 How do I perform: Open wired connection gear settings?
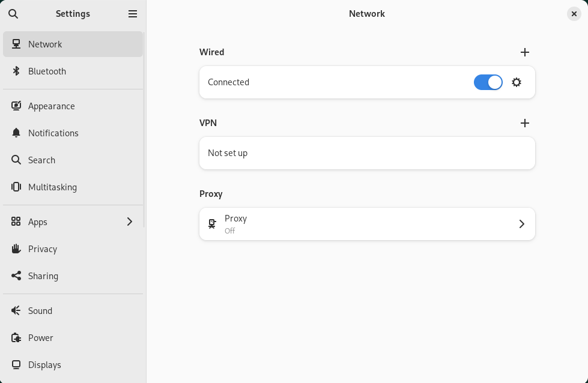(517, 82)
